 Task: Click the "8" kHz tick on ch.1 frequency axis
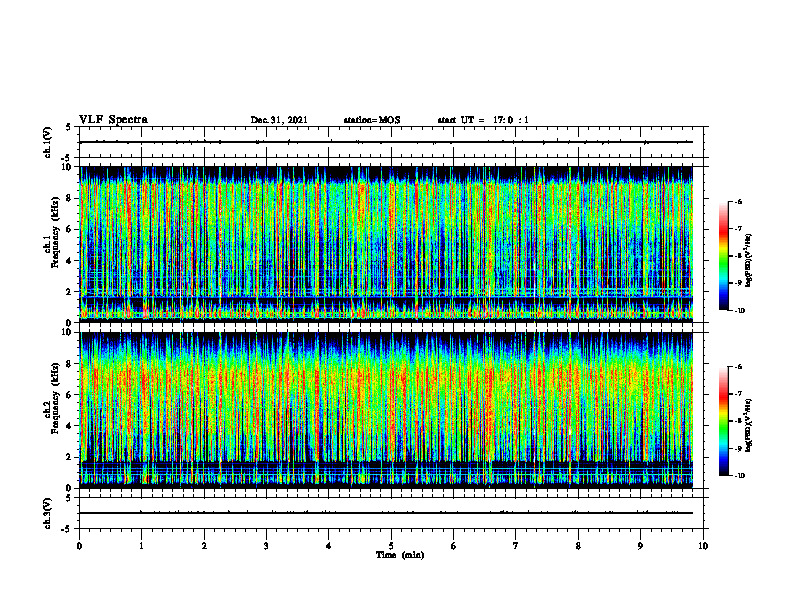point(69,198)
